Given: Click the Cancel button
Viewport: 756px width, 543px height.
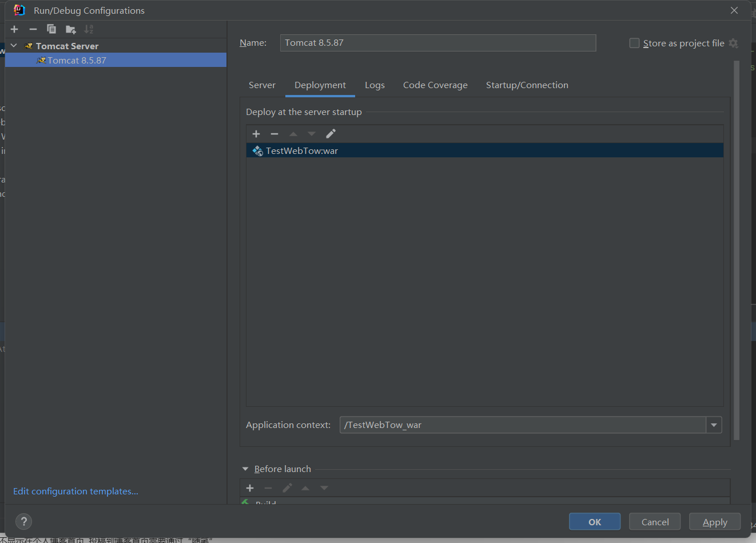Looking at the screenshot, I should [655, 522].
